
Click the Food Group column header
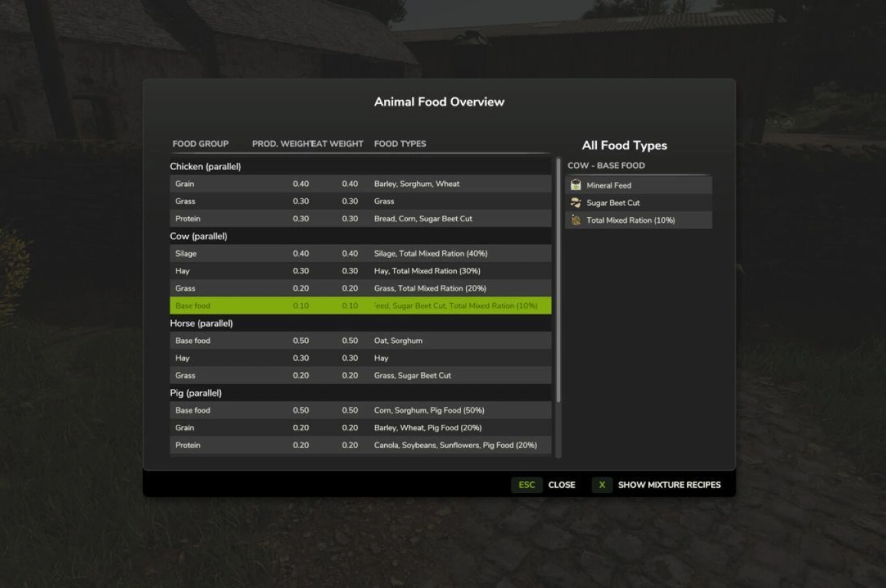pyautogui.click(x=200, y=144)
